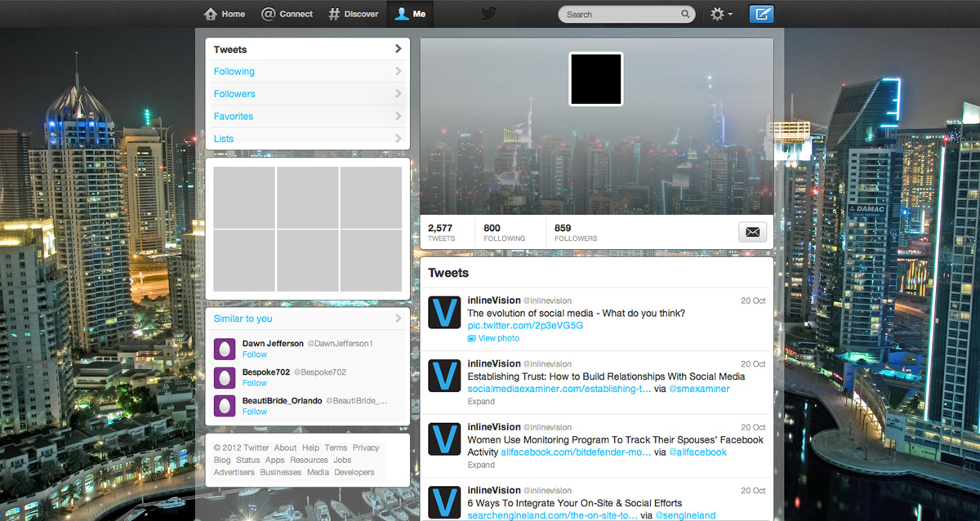Open the Home tab icon

[211, 13]
